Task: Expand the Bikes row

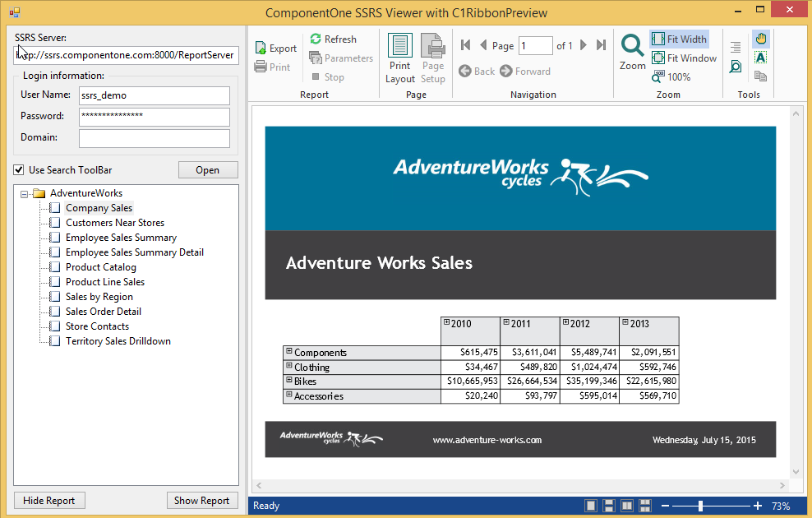Action: [289, 380]
